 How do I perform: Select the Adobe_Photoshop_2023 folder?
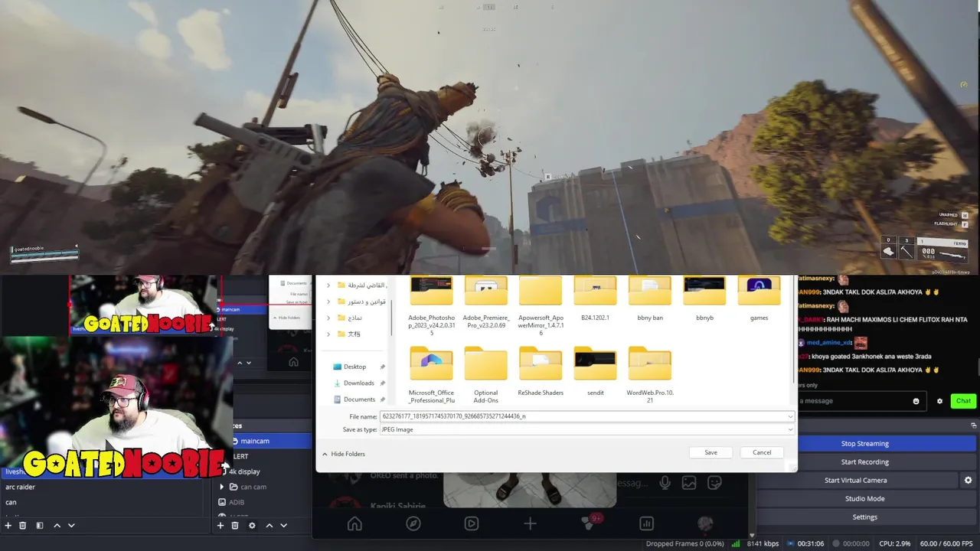[432, 305]
